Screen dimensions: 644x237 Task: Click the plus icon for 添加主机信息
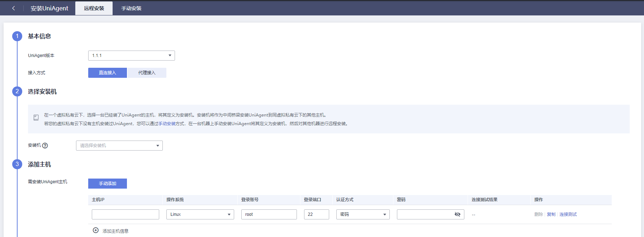pyautogui.click(x=96, y=231)
